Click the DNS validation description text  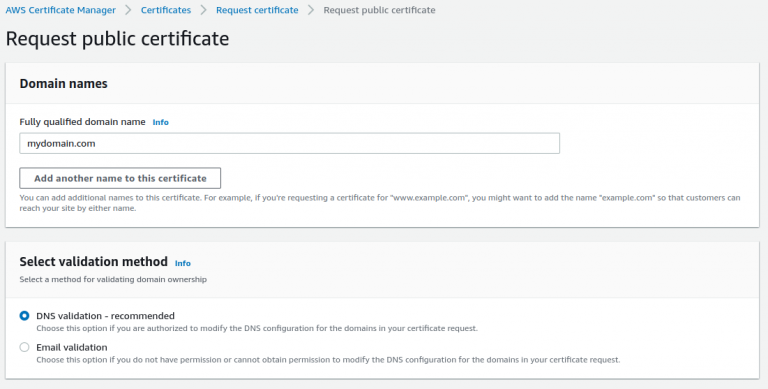[257, 328]
